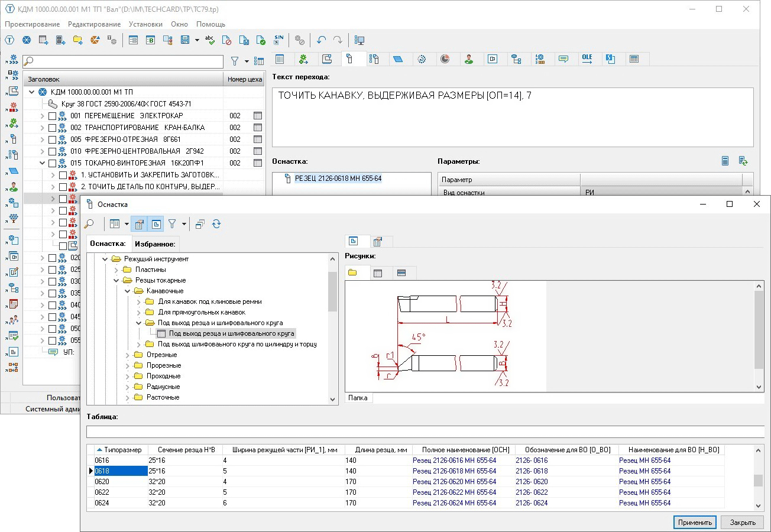
Task: Click the magnifier search icon in Оснастка window
Action: click(x=89, y=224)
